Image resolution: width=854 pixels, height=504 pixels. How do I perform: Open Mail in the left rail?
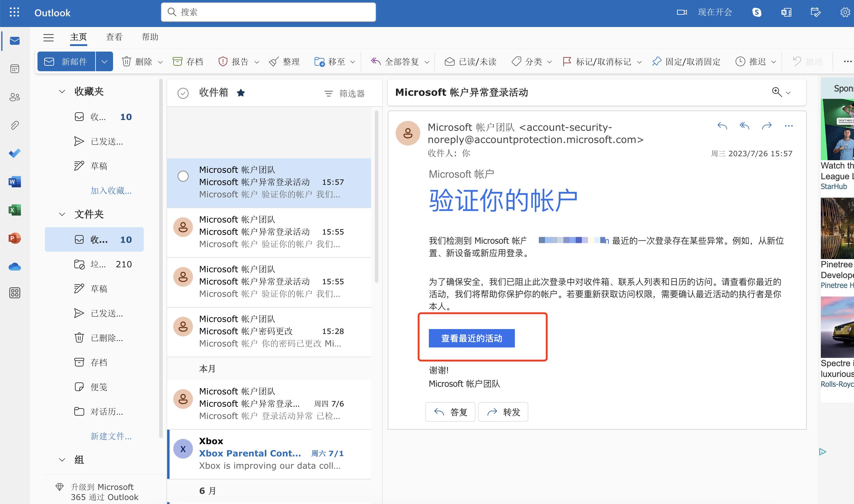[x=15, y=41]
